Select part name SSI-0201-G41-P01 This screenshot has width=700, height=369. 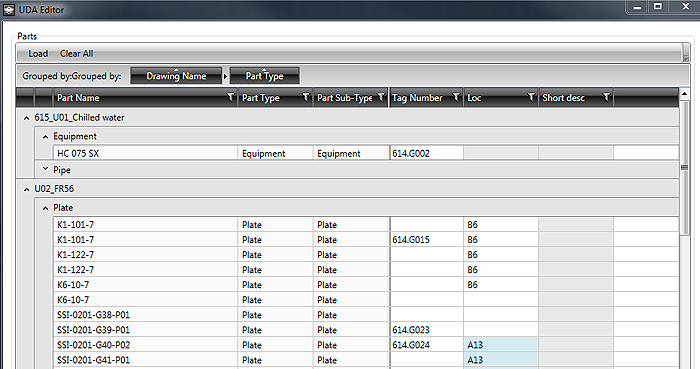tap(93, 360)
